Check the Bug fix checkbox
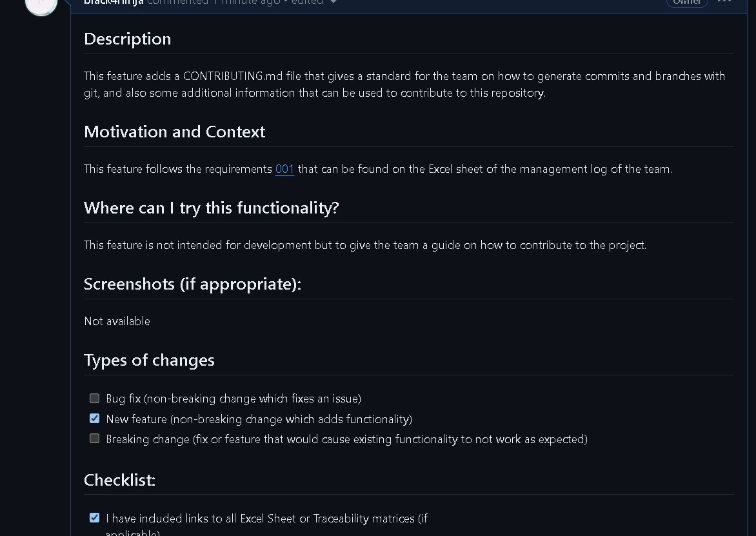 pos(95,399)
